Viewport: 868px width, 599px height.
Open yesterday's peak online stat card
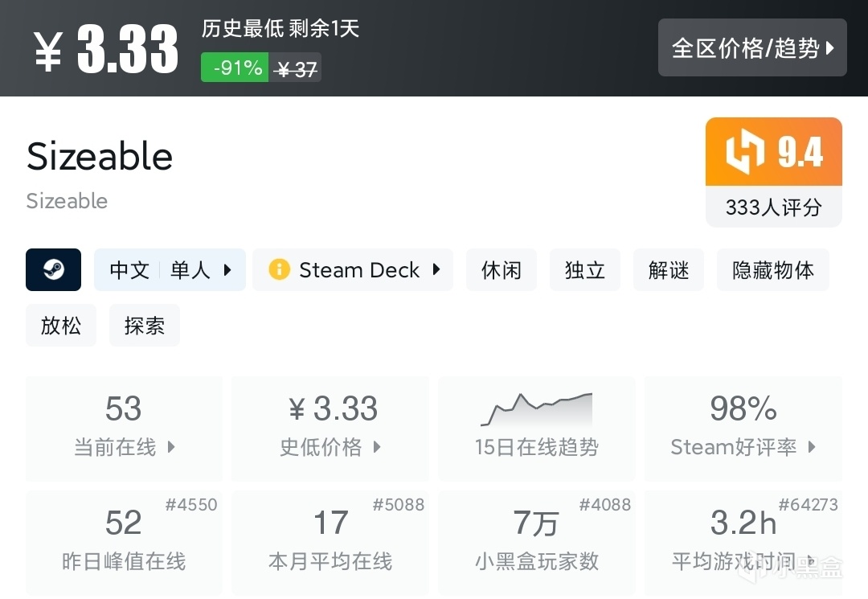click(x=124, y=542)
